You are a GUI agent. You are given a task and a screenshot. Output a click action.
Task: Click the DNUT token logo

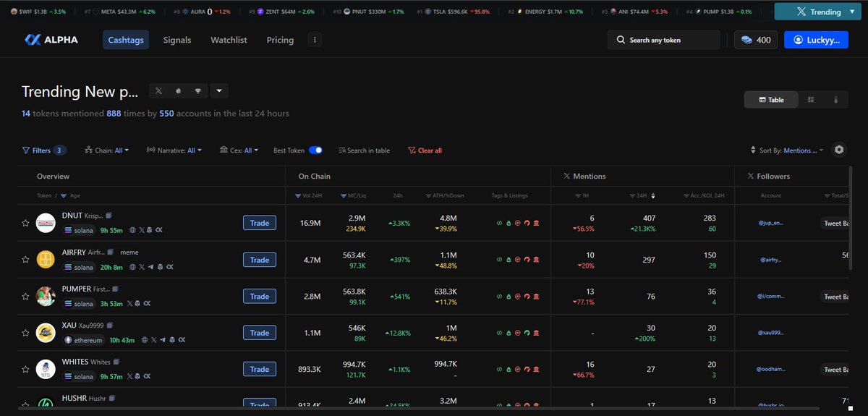click(x=46, y=223)
